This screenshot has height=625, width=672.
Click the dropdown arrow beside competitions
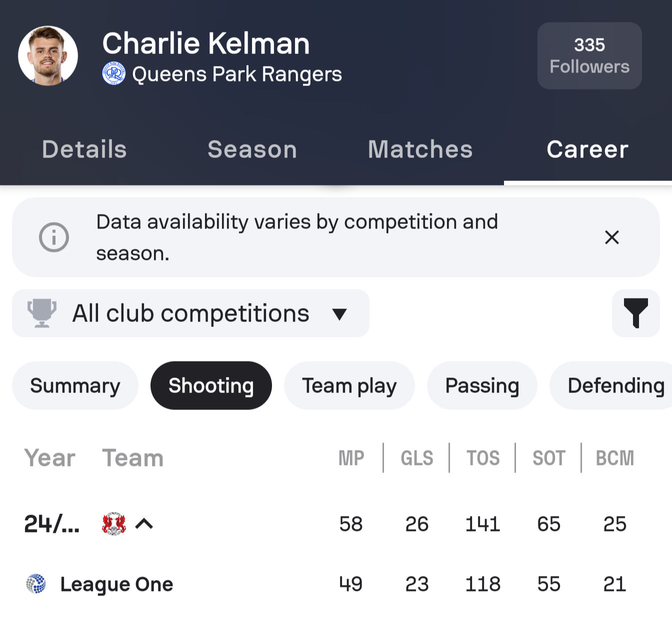(339, 314)
